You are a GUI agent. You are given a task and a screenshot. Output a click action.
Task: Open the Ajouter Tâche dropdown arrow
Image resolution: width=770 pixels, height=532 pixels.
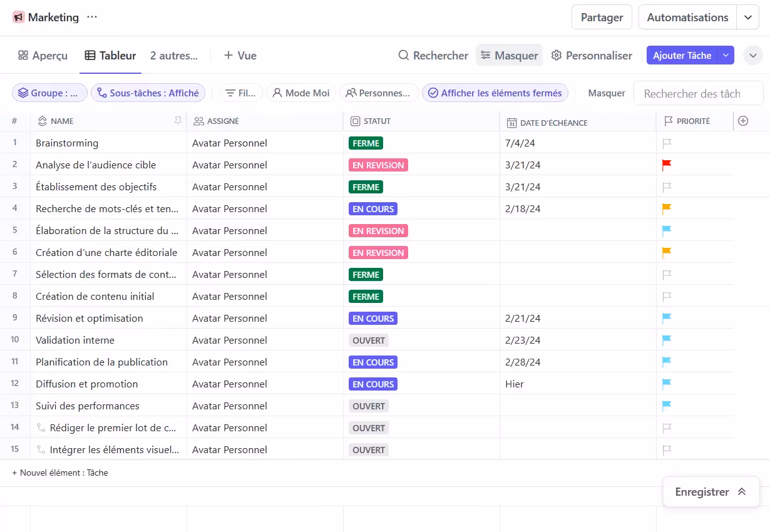point(726,56)
